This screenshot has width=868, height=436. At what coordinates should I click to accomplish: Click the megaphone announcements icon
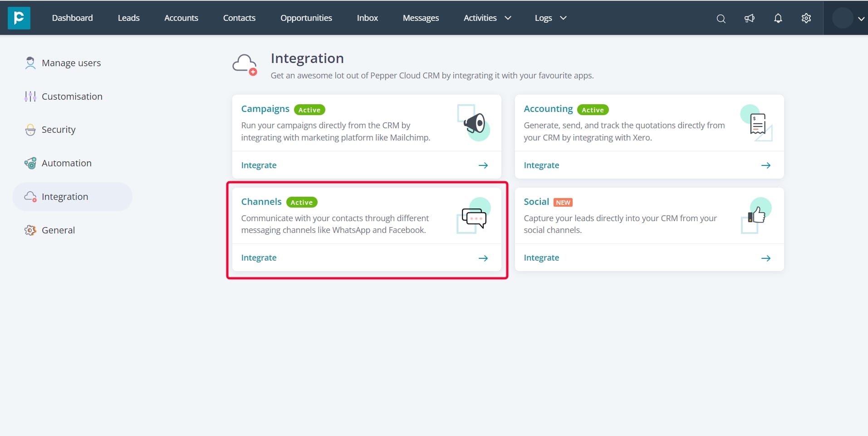[749, 18]
